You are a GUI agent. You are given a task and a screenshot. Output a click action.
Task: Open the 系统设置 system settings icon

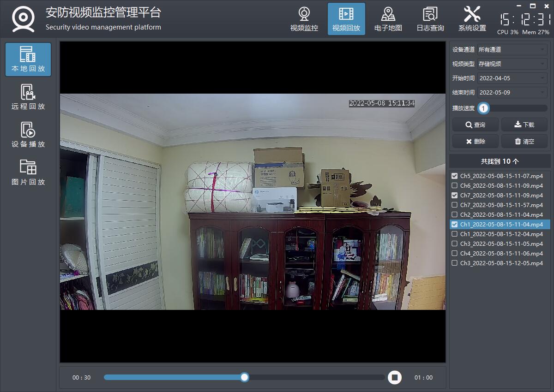click(472, 19)
